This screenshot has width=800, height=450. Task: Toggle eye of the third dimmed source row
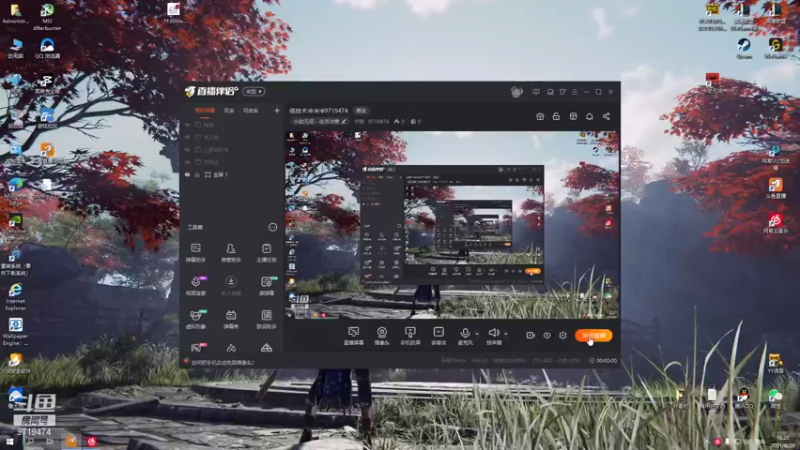coord(187,149)
